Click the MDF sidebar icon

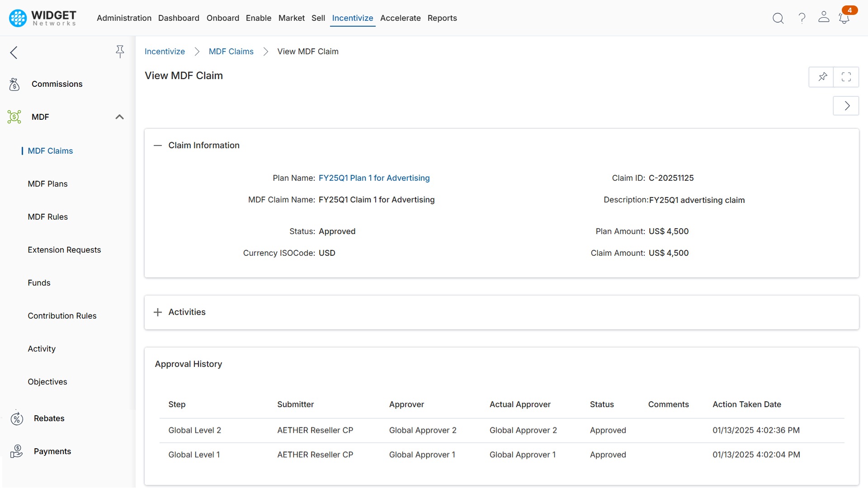click(14, 117)
